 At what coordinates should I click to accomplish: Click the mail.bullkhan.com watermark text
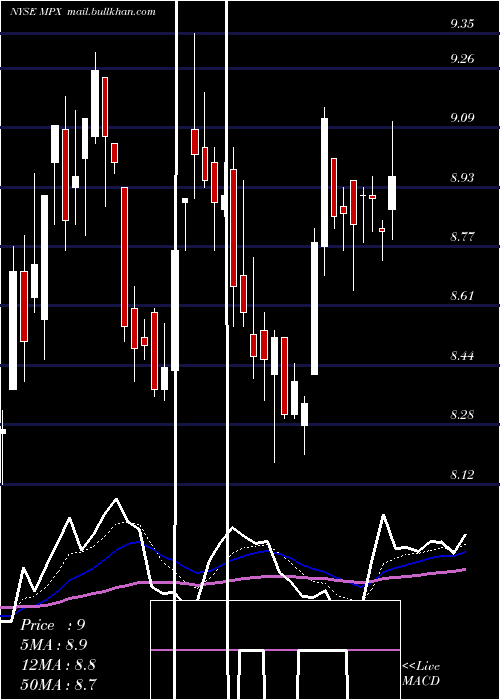[x=111, y=12]
